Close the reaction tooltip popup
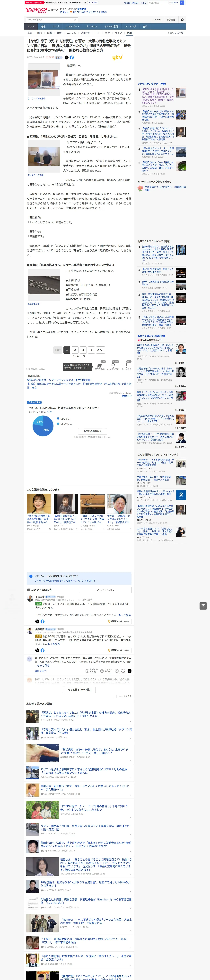This screenshot has height=980, width=210. [91, 364]
